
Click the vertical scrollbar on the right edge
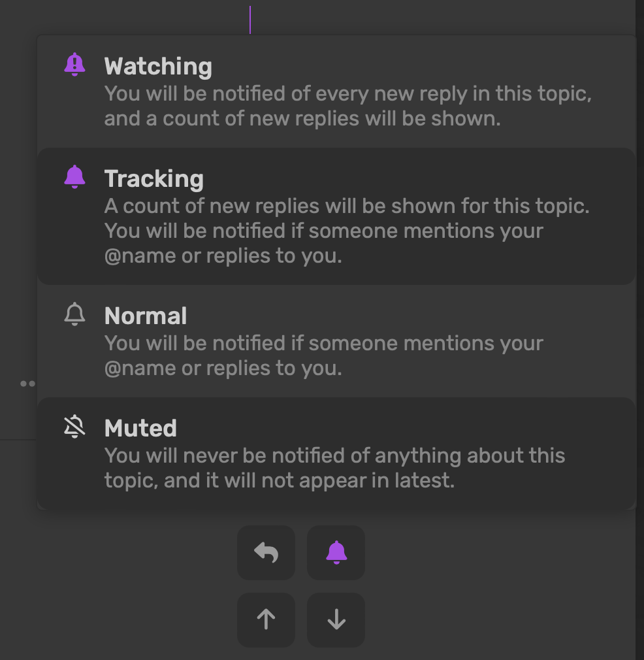pos(639,330)
